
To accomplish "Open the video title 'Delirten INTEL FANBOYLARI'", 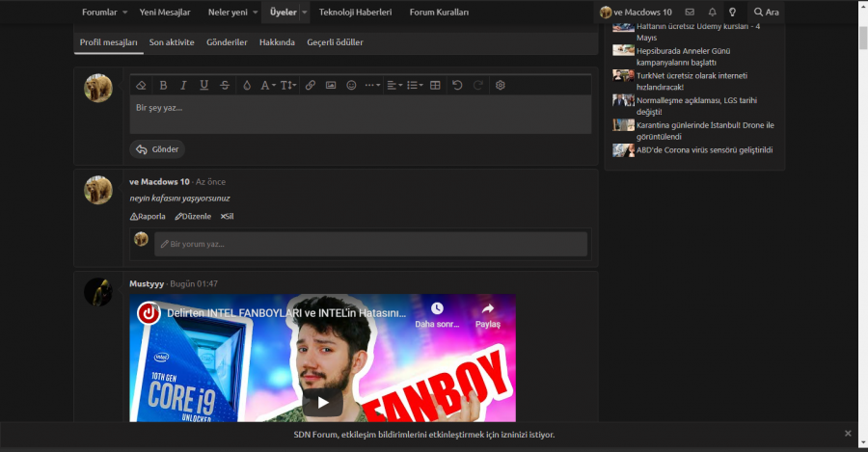I will pyautogui.click(x=286, y=313).
